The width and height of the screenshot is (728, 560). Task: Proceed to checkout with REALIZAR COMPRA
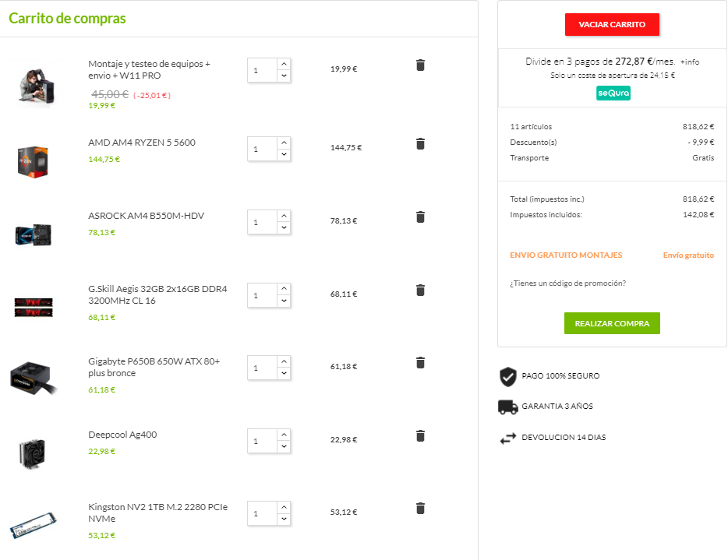click(612, 323)
